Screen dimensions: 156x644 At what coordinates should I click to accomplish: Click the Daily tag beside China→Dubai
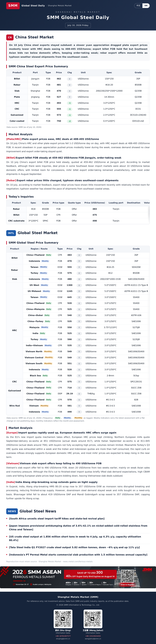pyautogui.click(x=47, y=315)
